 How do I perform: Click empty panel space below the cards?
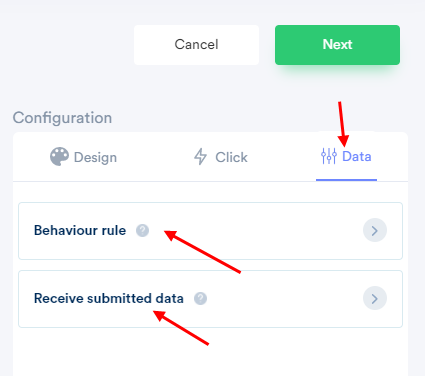coord(210,353)
